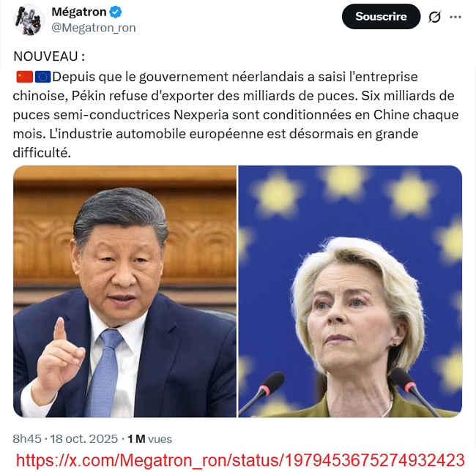This screenshot has width=476, height=472.
Task: Click the 18 oct. 2025 date
Action: (x=83, y=438)
